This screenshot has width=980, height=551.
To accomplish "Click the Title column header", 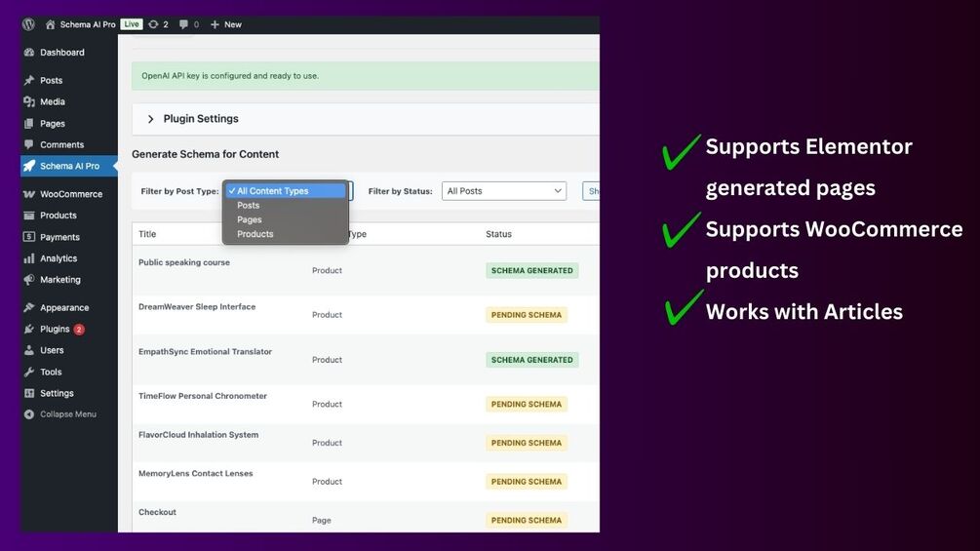I will (x=147, y=234).
